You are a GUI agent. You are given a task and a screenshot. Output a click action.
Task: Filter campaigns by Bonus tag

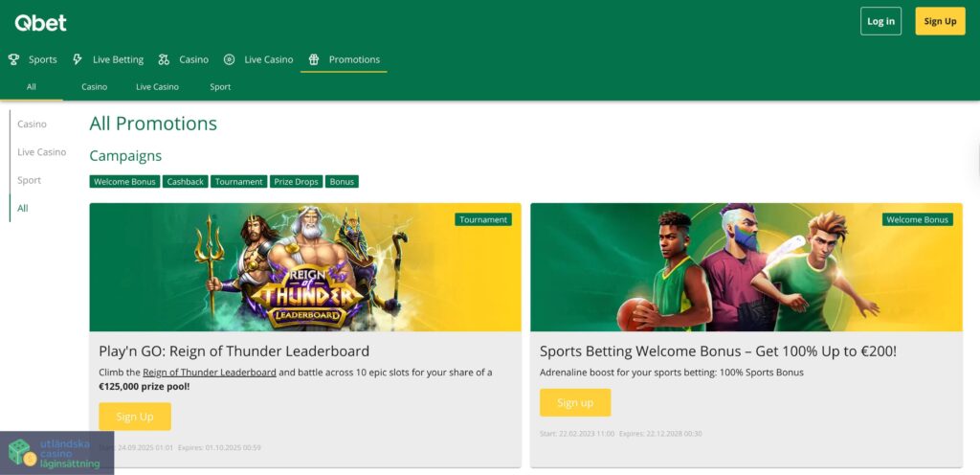(342, 182)
